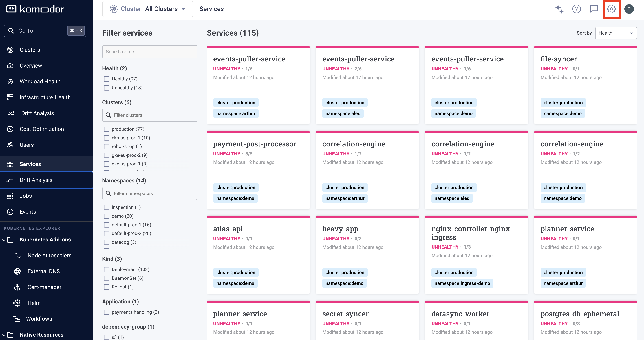Open the chat feedback icon
This screenshot has height=340, width=644.
(x=594, y=9)
